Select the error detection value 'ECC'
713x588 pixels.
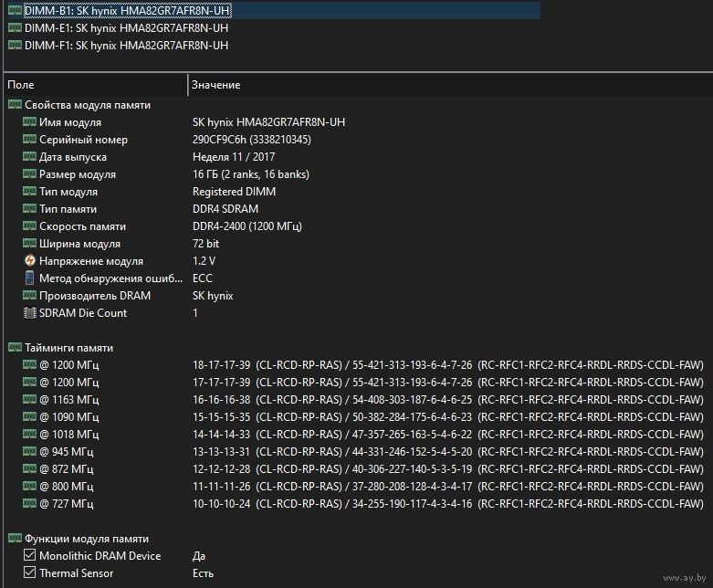tap(203, 278)
